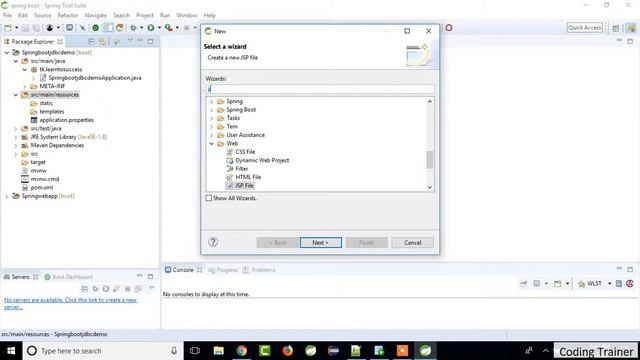Collapse the Web folder in wizard list
Screen dimensions: 640x360
211,144
